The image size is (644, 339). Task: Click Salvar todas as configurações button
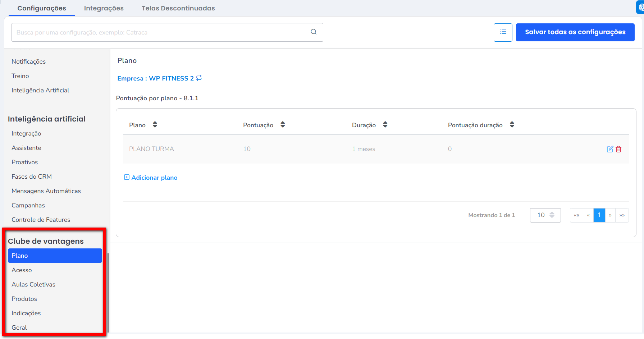[x=575, y=32]
